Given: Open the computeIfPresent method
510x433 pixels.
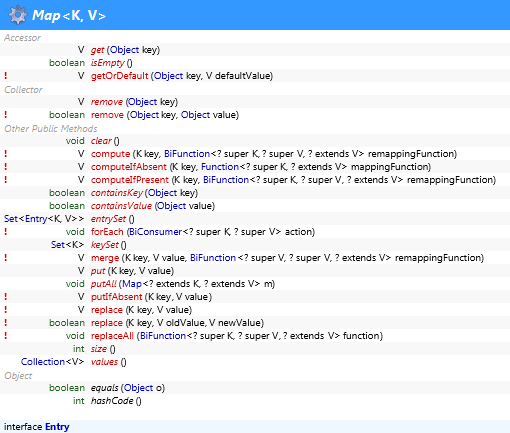Looking at the screenshot, I should click(130, 180).
